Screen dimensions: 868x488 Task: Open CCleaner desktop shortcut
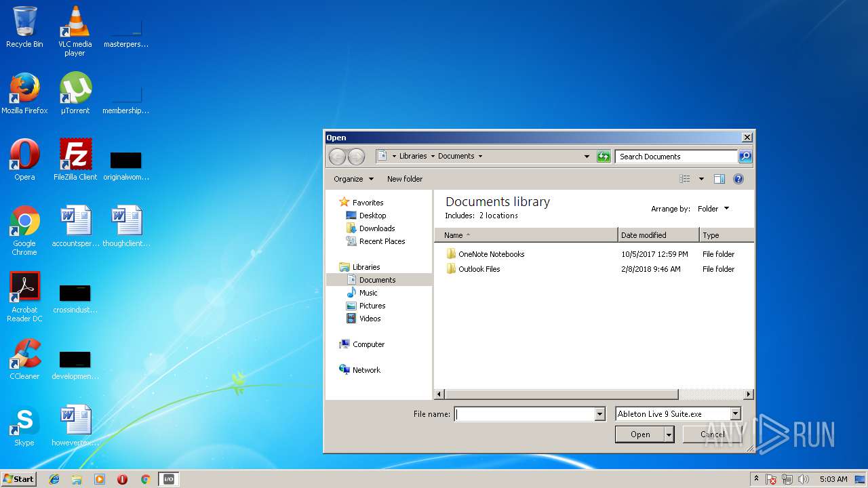pyautogui.click(x=24, y=359)
